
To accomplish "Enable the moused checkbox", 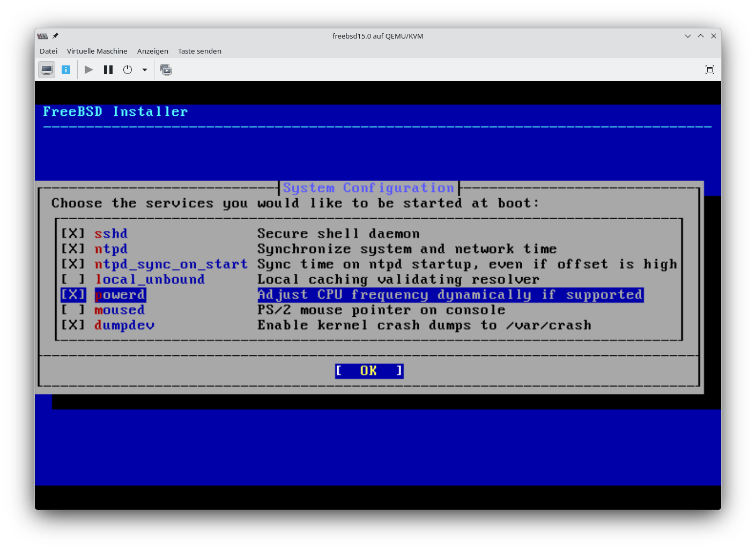I will click(x=73, y=310).
